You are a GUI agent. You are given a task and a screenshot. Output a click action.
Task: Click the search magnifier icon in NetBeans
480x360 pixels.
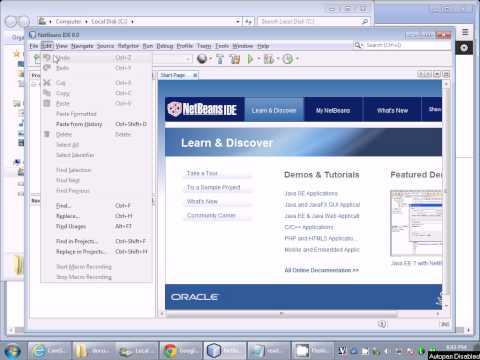pyautogui.click(x=358, y=45)
